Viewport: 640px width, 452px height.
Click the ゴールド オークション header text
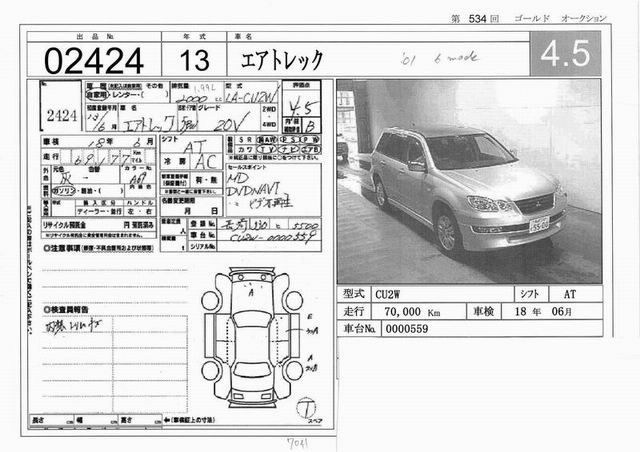pyautogui.click(x=560, y=18)
